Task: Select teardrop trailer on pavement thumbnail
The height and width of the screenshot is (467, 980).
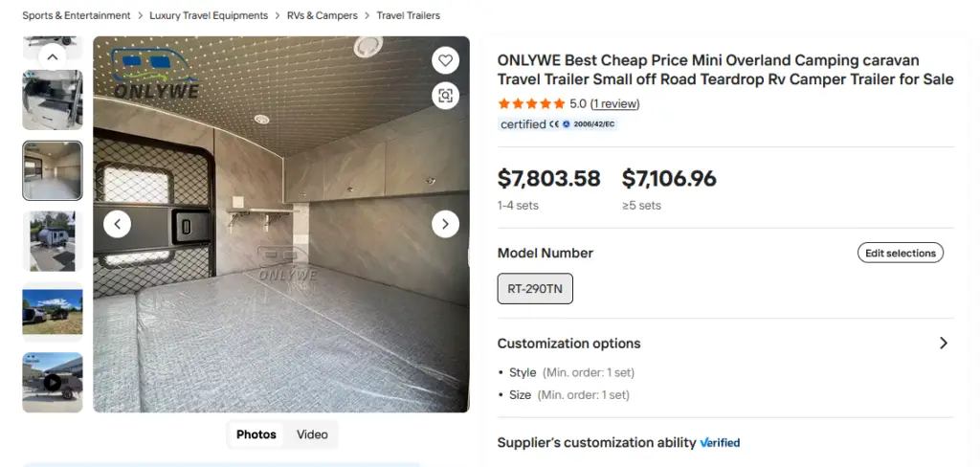Action: (x=53, y=241)
